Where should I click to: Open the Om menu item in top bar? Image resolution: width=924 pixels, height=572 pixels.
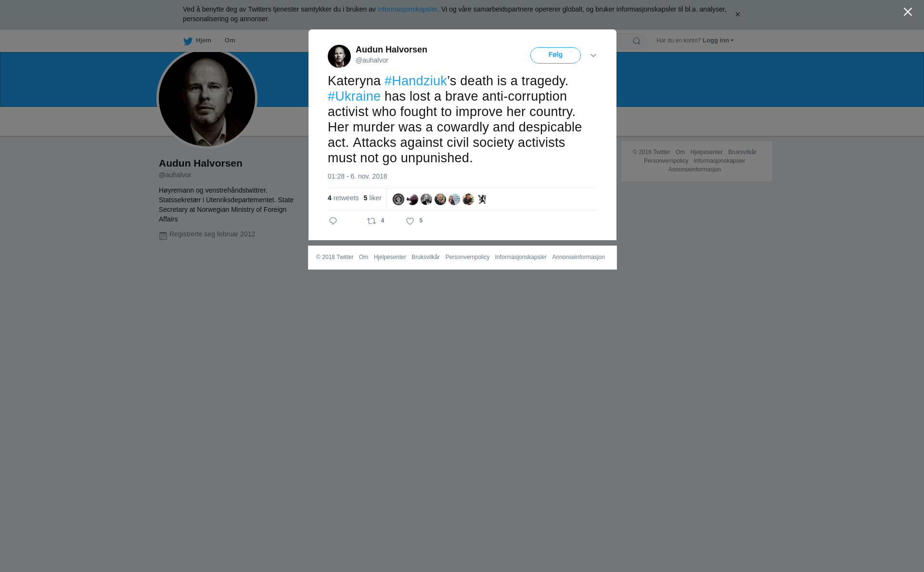coord(230,40)
